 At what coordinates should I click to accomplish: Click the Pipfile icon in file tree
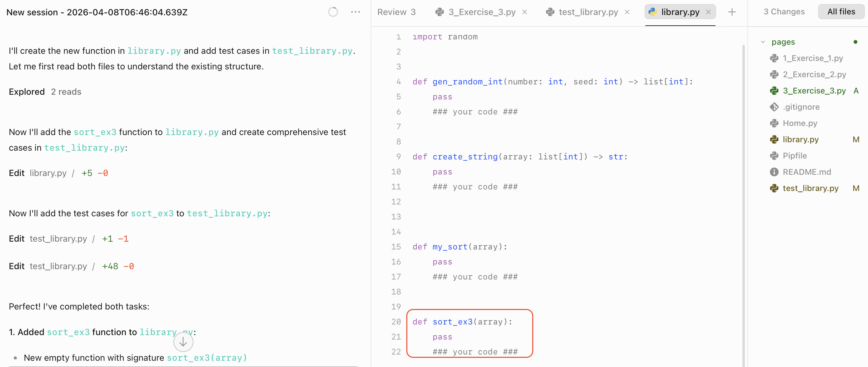tap(774, 156)
